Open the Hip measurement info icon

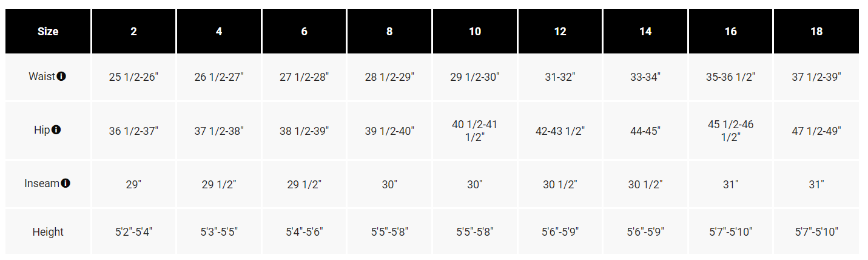click(56, 130)
